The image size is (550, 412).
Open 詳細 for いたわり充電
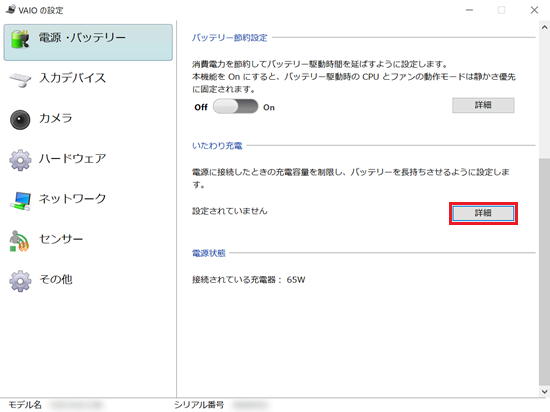tap(483, 213)
